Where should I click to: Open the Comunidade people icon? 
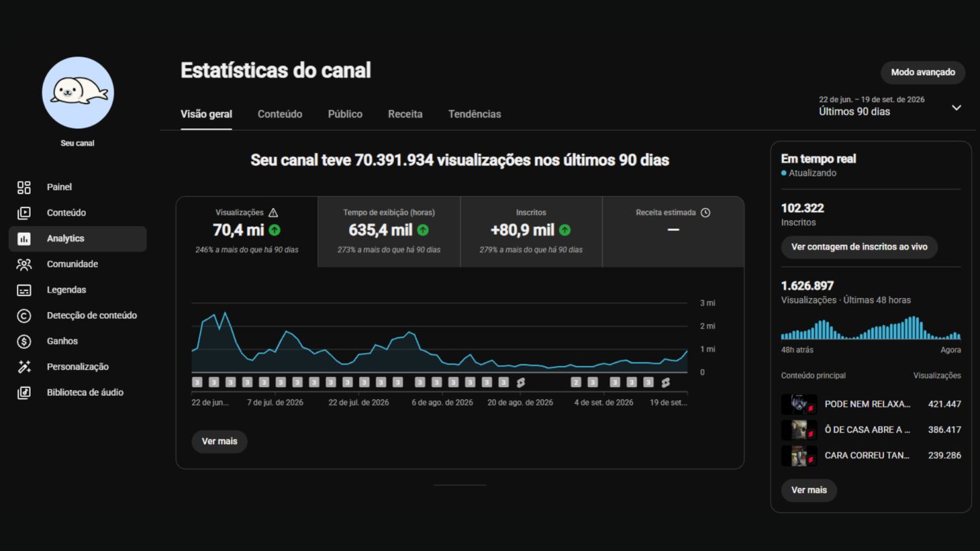point(24,264)
